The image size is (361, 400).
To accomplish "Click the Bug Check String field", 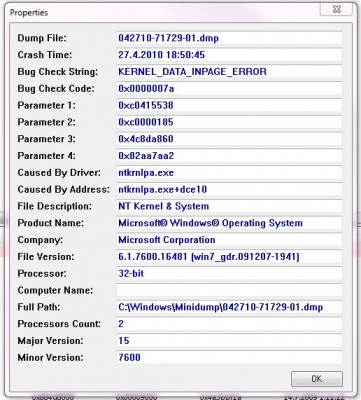I will tap(229, 72).
